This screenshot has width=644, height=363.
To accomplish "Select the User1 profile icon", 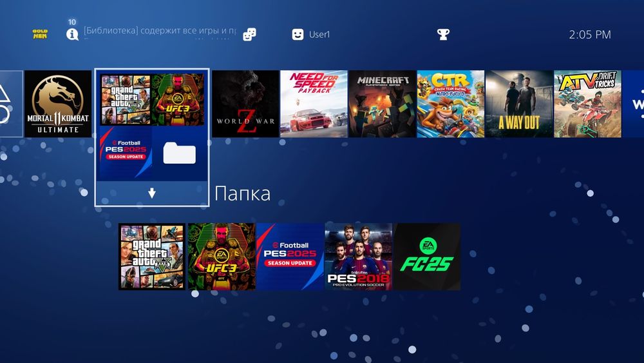I will [298, 35].
